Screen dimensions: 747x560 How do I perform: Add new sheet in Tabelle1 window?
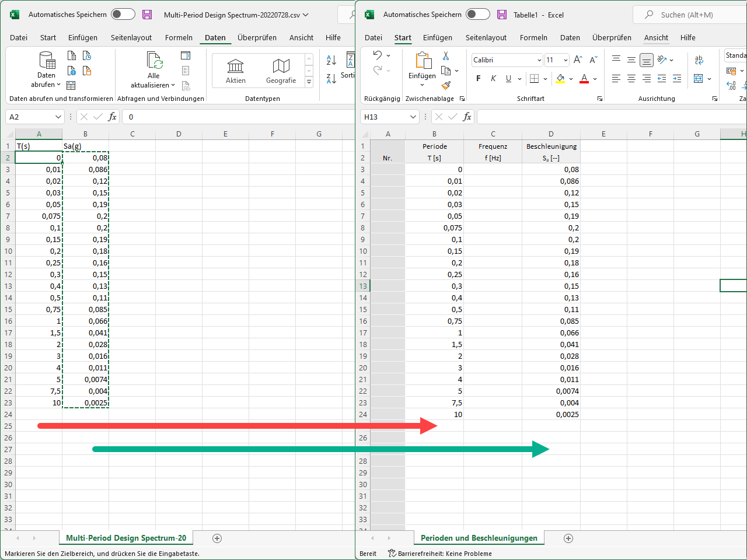[568, 538]
